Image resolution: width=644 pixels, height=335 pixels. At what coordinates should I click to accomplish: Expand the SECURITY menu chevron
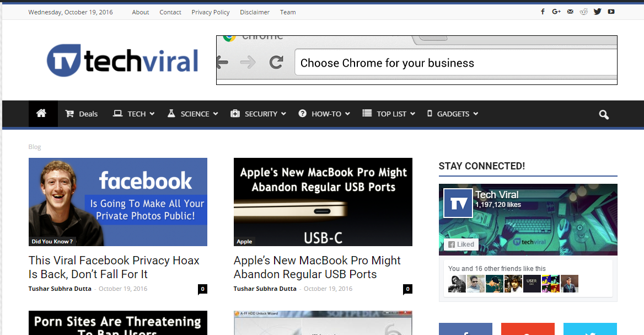click(283, 114)
